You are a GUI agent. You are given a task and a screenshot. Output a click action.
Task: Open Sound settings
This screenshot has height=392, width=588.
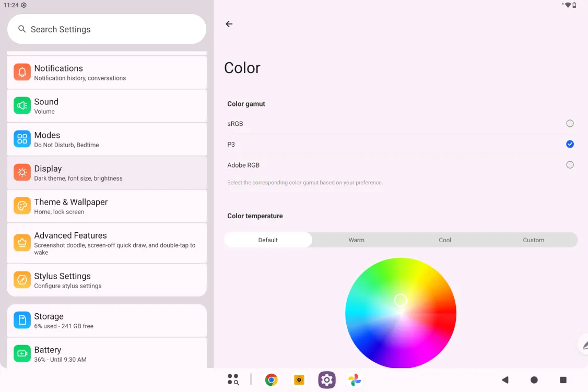pyautogui.click(x=107, y=105)
